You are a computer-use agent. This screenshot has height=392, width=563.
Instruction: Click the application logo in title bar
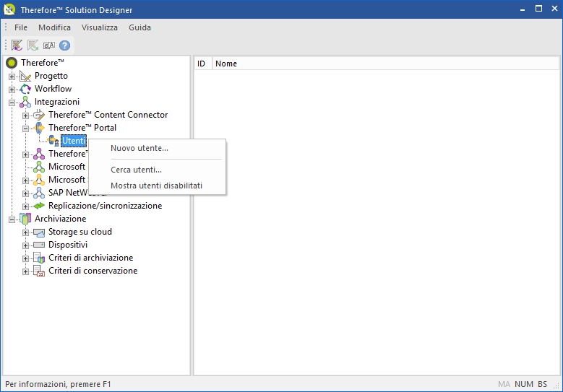(9, 9)
